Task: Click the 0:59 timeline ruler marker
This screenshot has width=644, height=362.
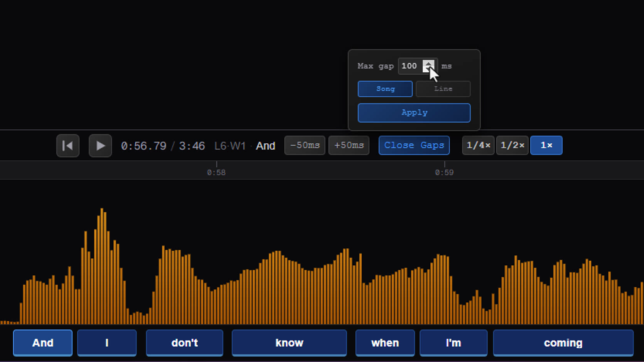Action: [x=445, y=172]
